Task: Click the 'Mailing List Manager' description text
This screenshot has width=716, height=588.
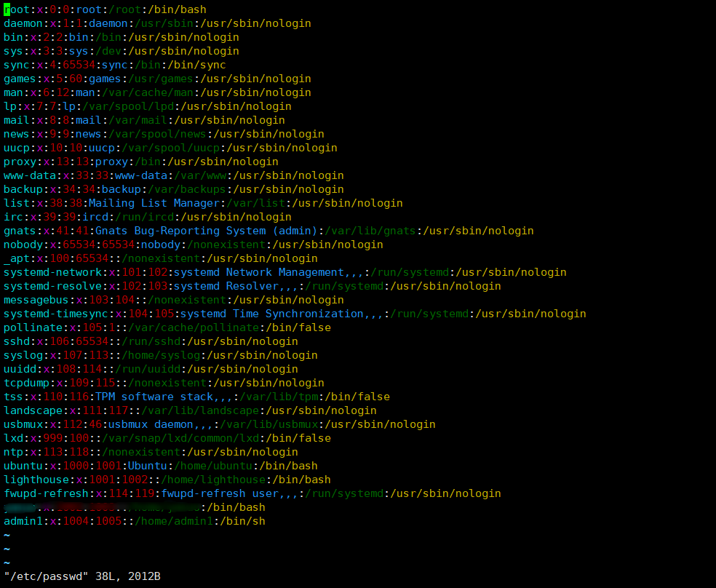Action: (x=154, y=203)
